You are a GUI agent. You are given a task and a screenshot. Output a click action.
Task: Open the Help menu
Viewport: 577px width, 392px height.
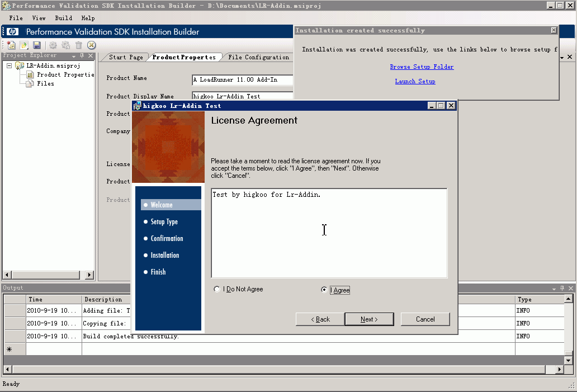88,18
